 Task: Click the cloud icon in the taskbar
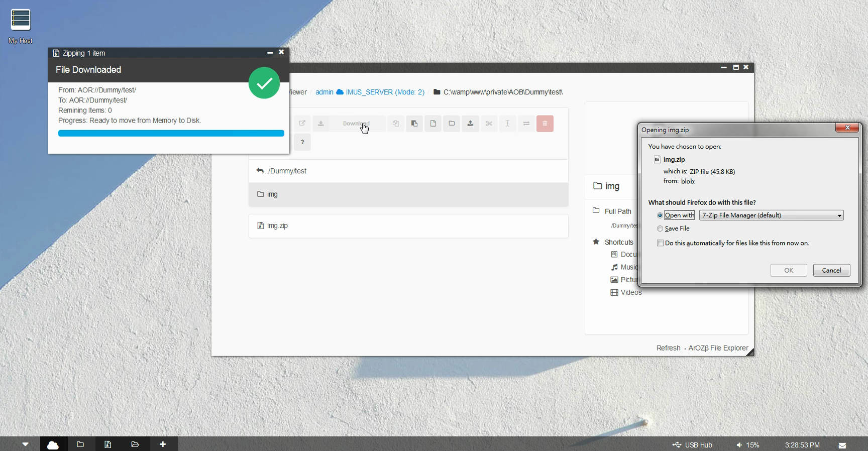pyautogui.click(x=53, y=444)
